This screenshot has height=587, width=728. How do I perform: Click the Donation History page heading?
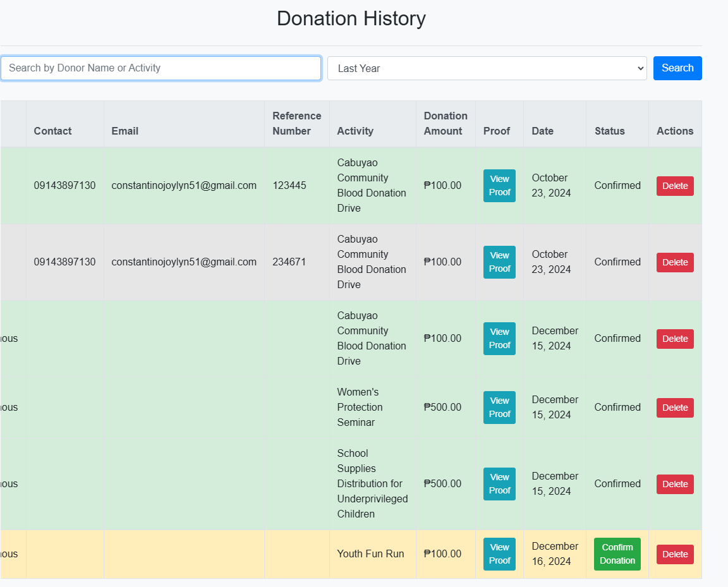[x=351, y=18]
